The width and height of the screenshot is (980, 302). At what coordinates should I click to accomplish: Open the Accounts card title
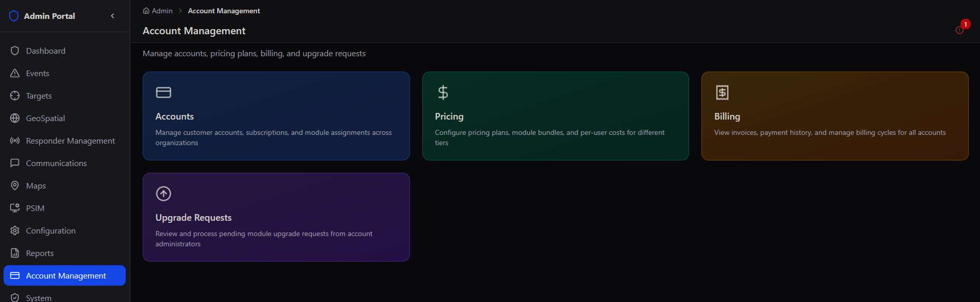pos(174,117)
